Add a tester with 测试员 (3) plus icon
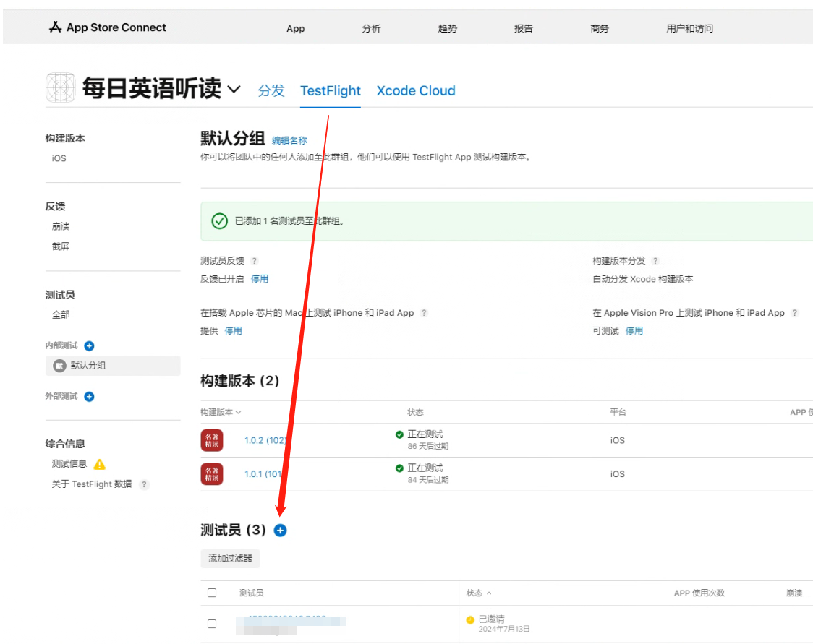Screen dimensions: 813x644 (281, 530)
